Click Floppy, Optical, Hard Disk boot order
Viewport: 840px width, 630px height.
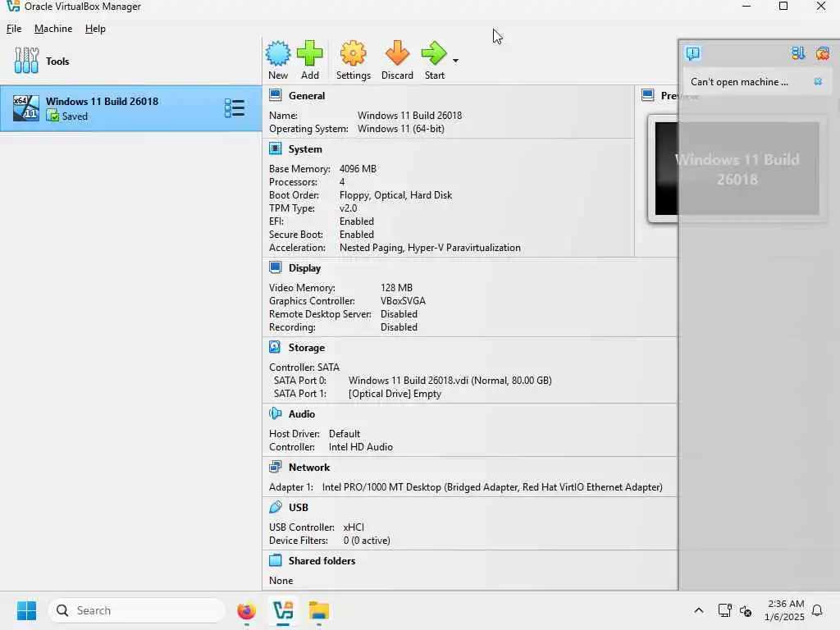click(395, 195)
